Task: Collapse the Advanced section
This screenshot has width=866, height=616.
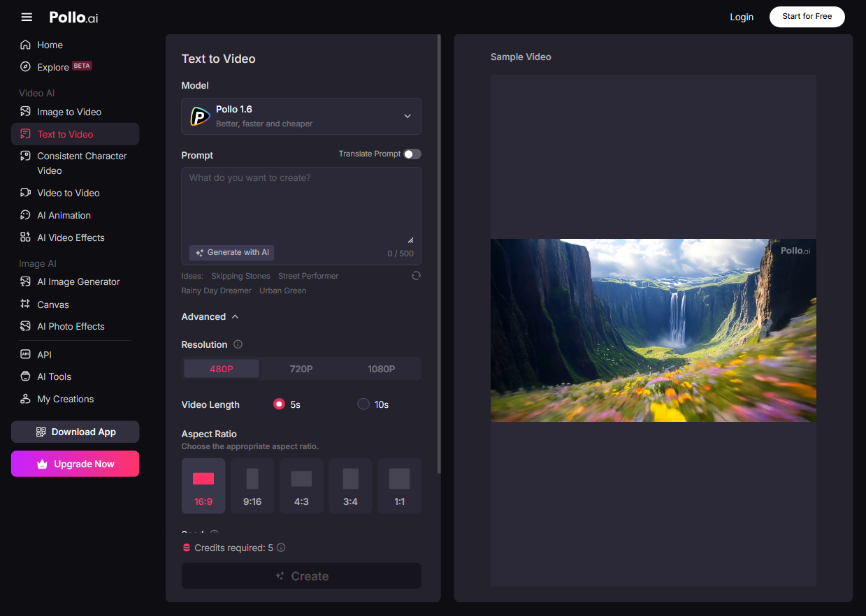Action: (210, 316)
